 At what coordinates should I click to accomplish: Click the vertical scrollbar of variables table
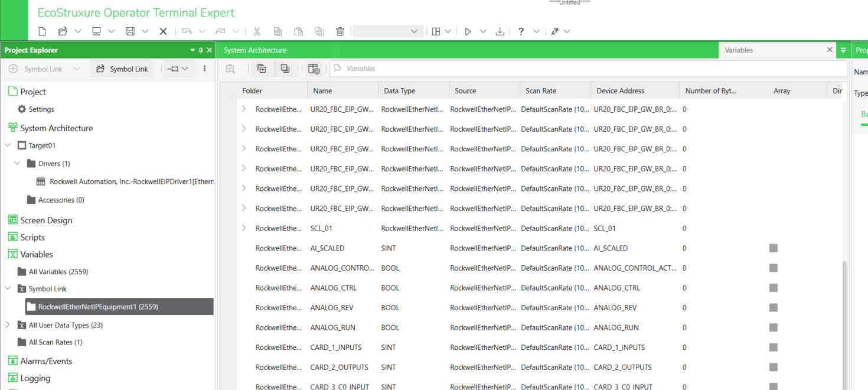coord(844,325)
